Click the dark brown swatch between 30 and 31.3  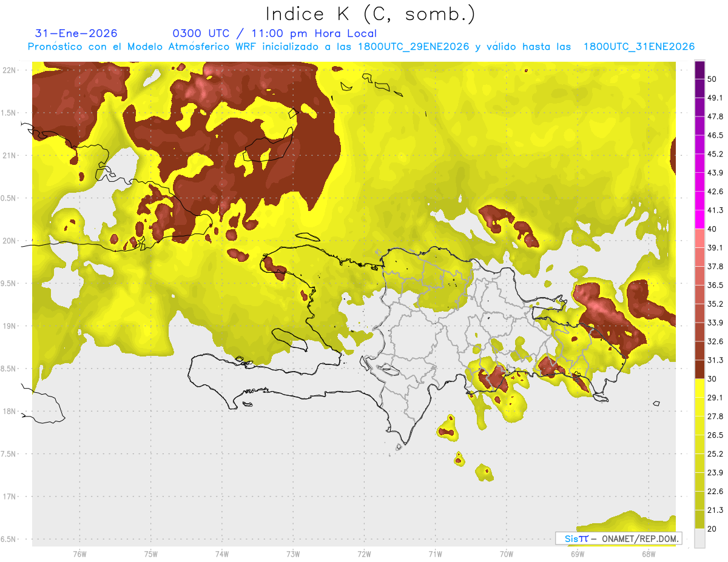point(699,369)
